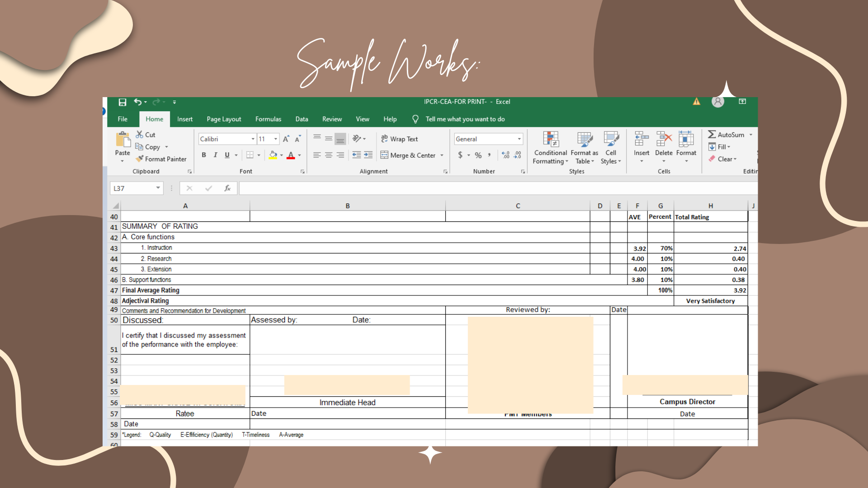The height and width of the screenshot is (488, 868).
Task: Open Name Box dropdown showing L37
Action: point(158,188)
